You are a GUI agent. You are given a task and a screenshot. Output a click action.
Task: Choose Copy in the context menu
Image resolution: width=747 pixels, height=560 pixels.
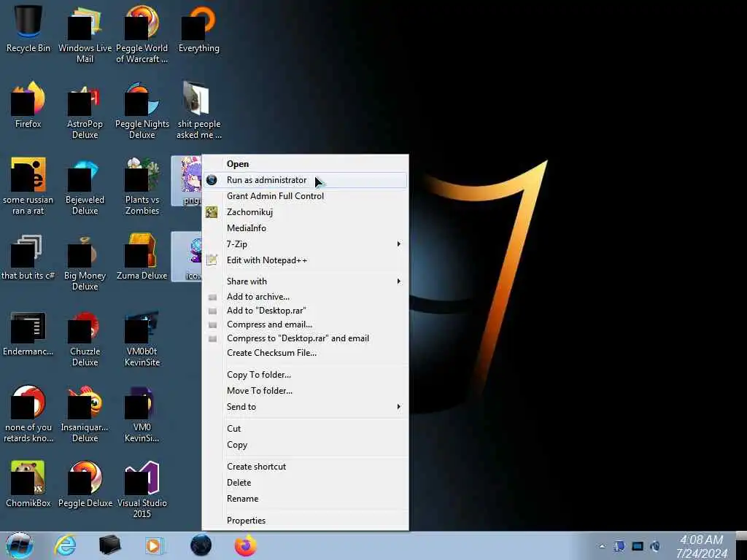305,445
